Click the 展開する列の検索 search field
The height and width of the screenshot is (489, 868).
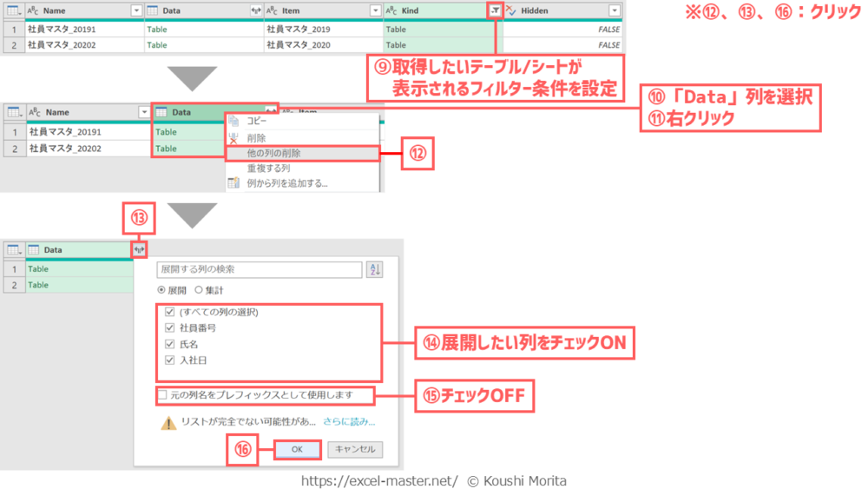259,270
